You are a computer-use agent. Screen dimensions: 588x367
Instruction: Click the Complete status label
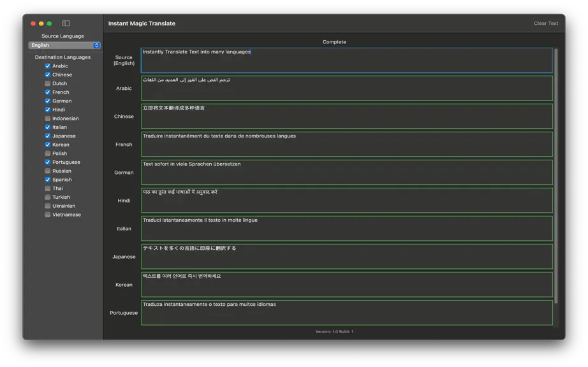pos(334,42)
